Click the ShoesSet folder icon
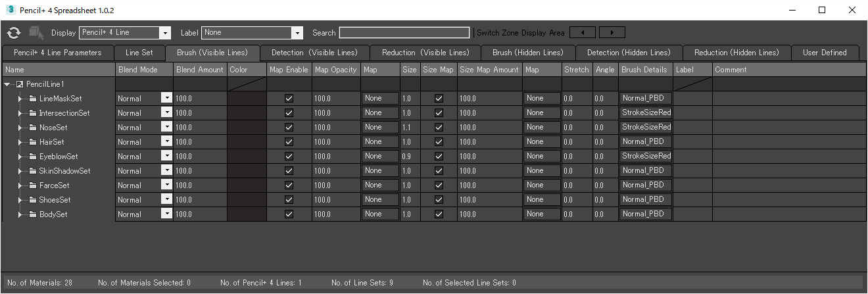This screenshot has width=868, height=294. click(x=33, y=200)
